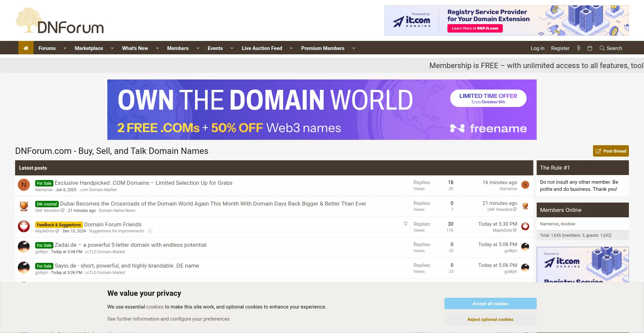Click the Home icon in navigation bar
This screenshot has height=333, width=644.
pyautogui.click(x=26, y=48)
